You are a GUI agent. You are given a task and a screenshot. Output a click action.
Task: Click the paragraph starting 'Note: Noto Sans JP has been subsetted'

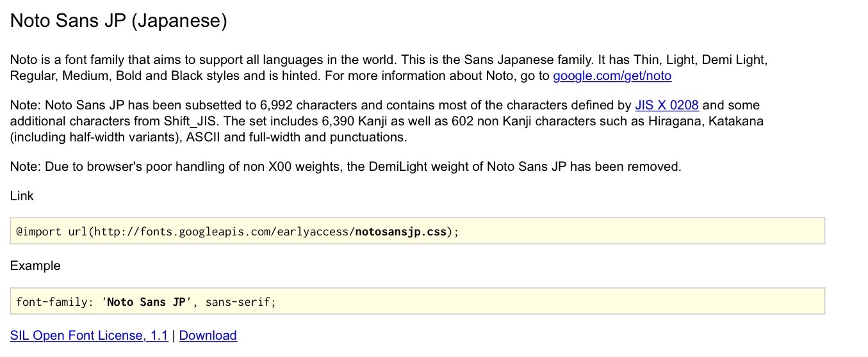[387, 121]
